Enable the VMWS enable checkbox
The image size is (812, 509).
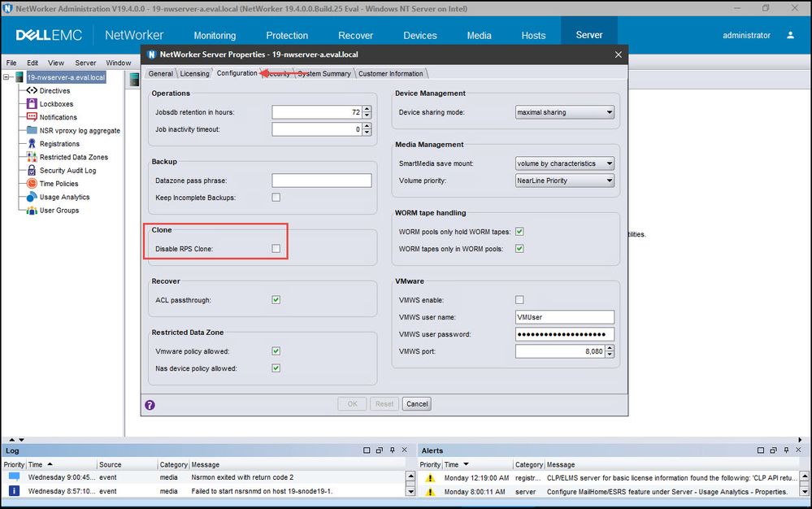[519, 300]
